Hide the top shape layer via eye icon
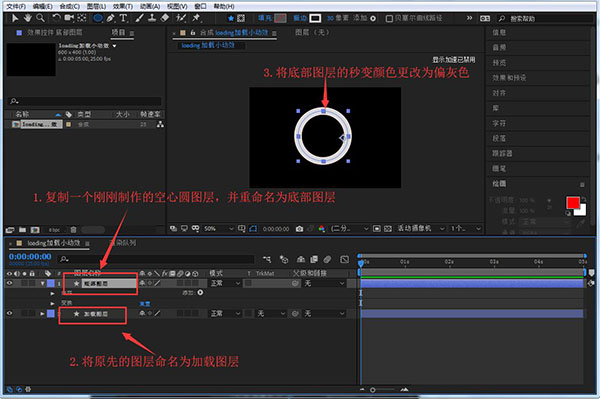Image resolution: width=600 pixels, height=399 pixels. click(x=10, y=283)
